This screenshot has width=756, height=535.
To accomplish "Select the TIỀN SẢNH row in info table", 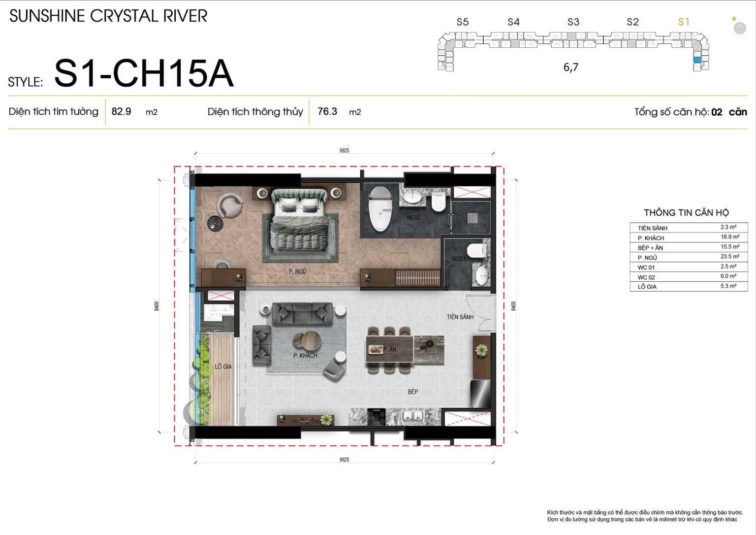I will (689, 228).
